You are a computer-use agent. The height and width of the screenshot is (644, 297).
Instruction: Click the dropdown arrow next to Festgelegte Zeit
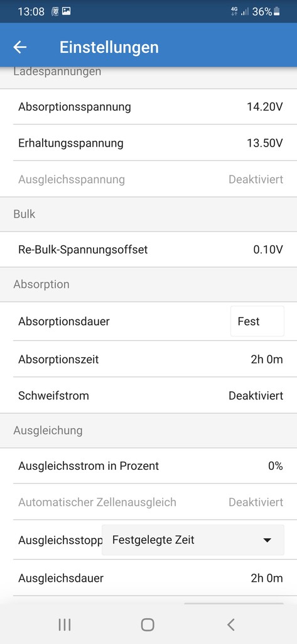click(x=267, y=540)
